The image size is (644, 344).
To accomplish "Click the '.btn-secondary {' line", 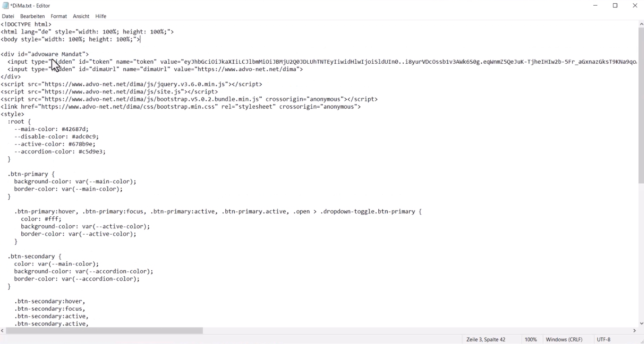I will tap(34, 257).
